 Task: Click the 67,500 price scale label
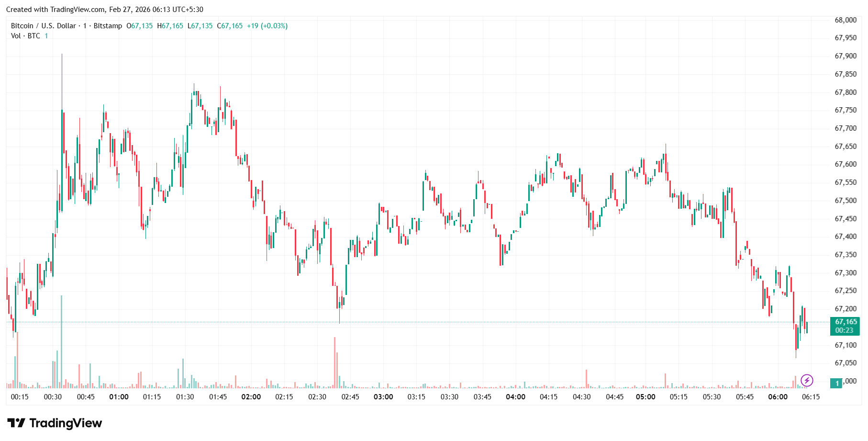tap(846, 201)
